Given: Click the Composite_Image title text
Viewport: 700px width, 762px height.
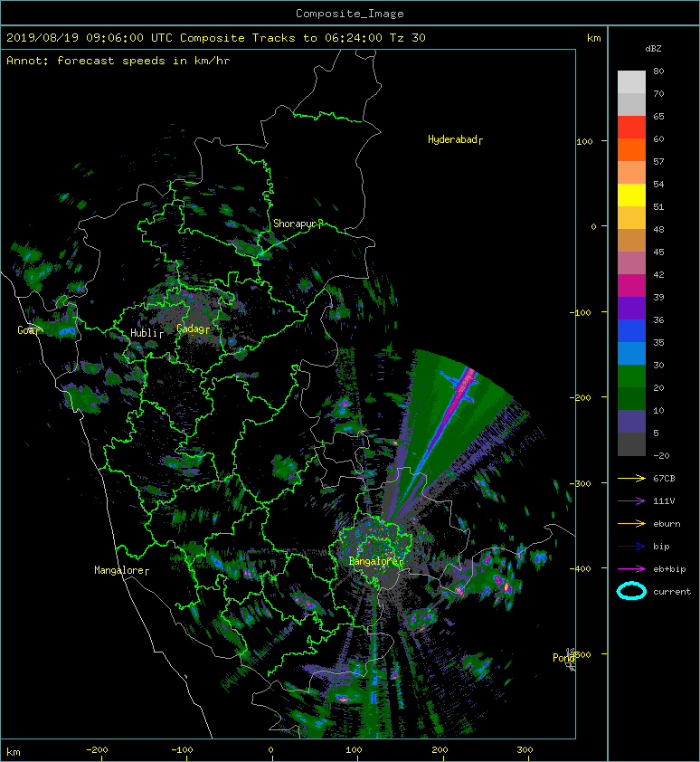Looking at the screenshot, I should (350, 14).
